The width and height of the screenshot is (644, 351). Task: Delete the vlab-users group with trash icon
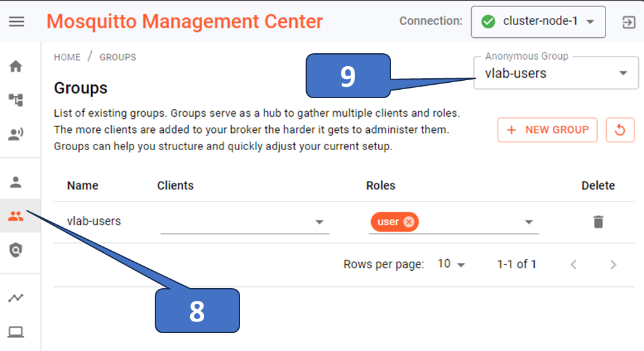[x=598, y=221]
